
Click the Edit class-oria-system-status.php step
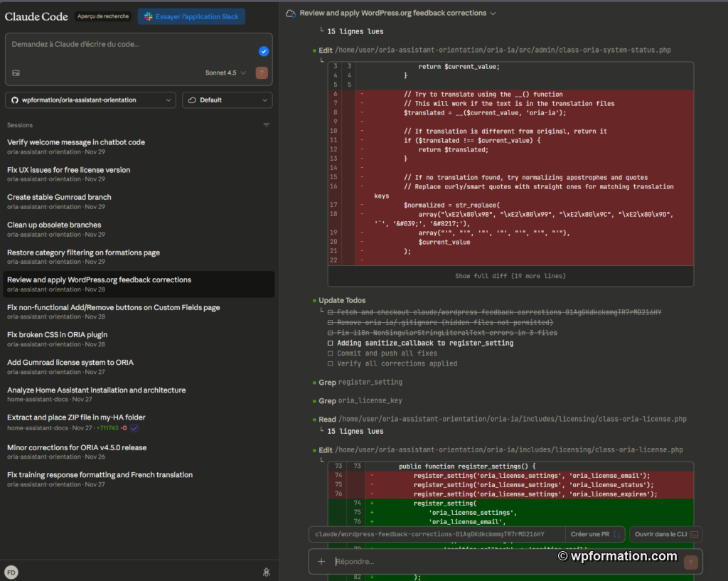coord(495,50)
